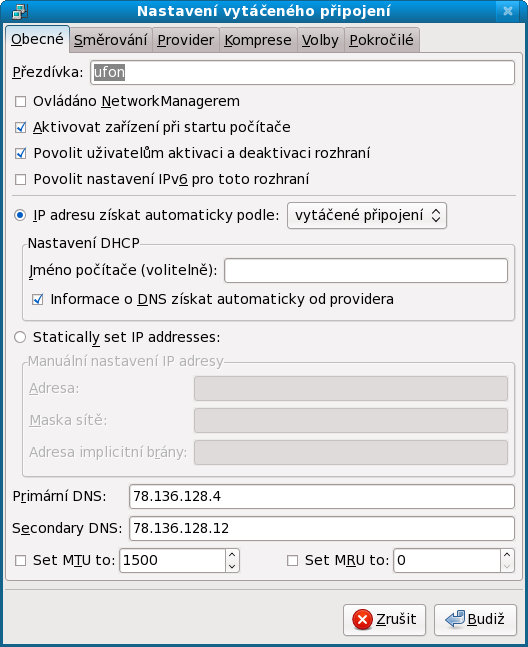This screenshot has height=647, width=528.
Task: Close the dialog with the title bar X
Action: click(508, 11)
